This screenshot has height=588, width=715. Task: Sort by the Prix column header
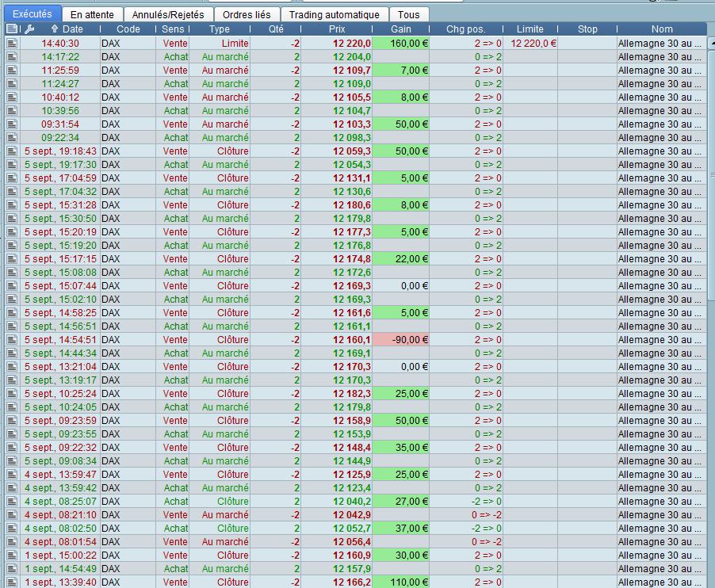(337, 29)
